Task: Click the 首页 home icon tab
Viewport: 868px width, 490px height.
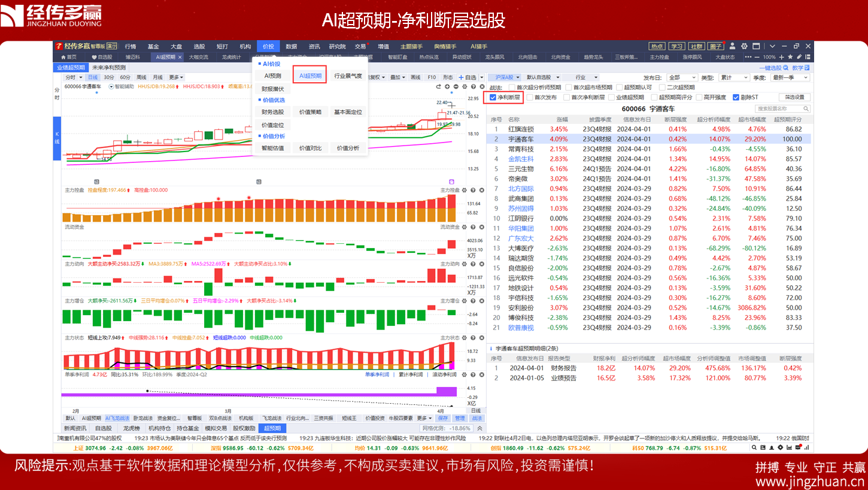Action: 69,58
